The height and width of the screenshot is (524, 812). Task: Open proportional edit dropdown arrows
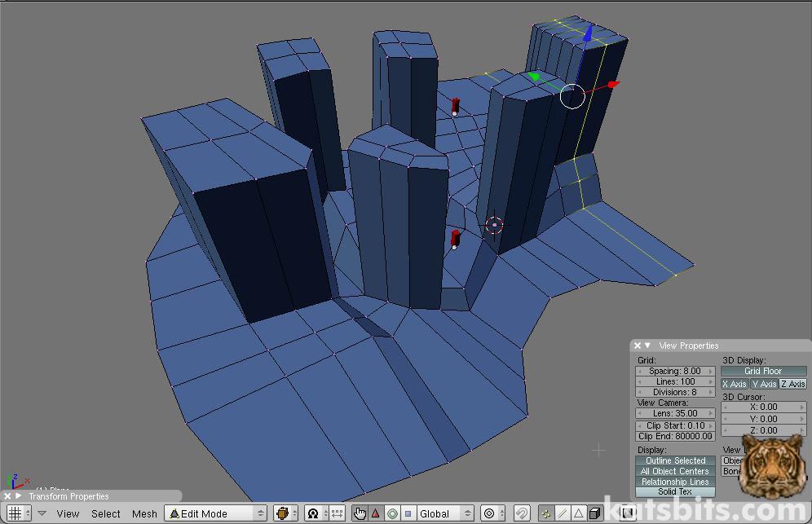click(x=501, y=513)
